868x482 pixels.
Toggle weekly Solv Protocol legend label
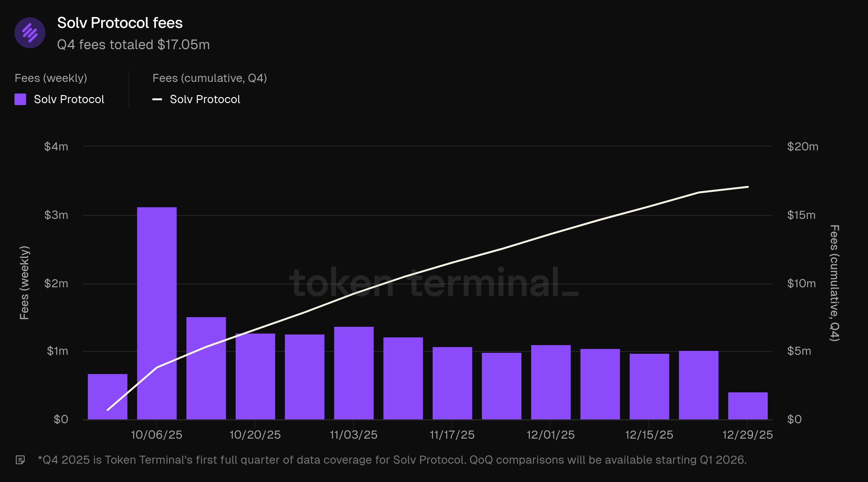coord(69,99)
